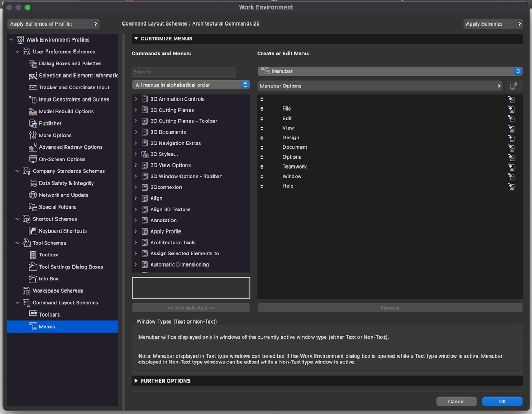Click the Toolbox scheme icon

pyautogui.click(x=34, y=255)
